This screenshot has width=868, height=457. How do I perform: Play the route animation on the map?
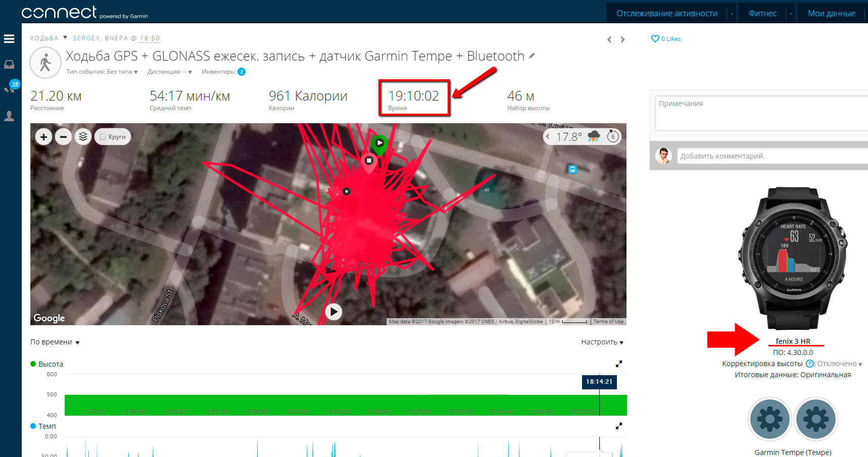click(x=333, y=312)
